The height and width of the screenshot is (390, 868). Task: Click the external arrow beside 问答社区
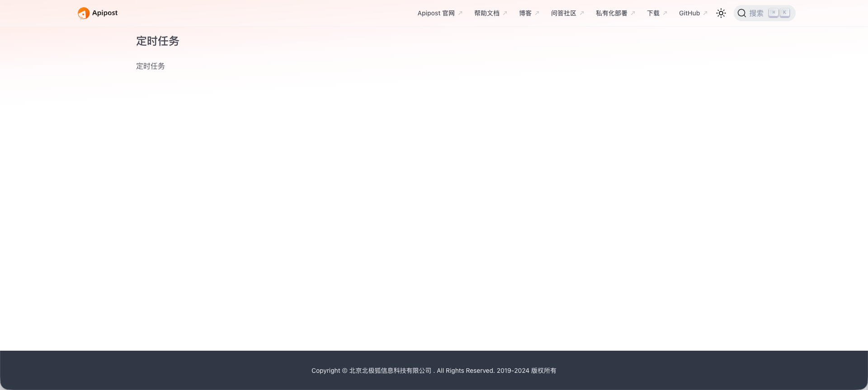click(582, 13)
